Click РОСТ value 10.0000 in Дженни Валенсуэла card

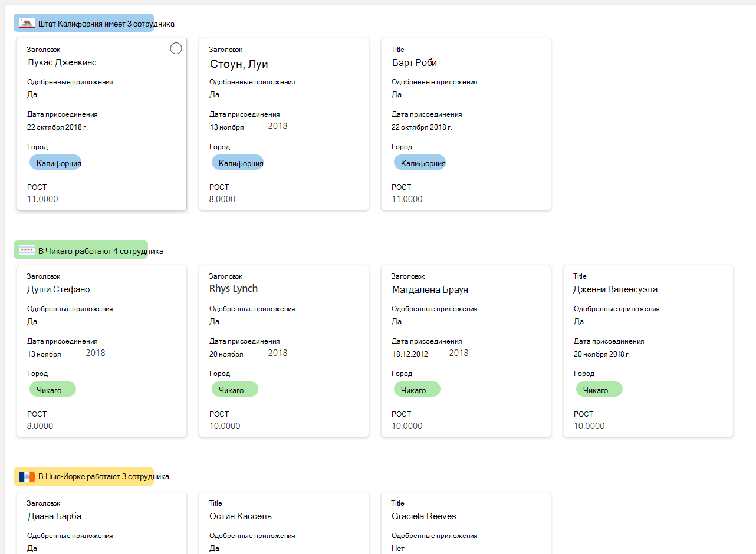pos(589,426)
